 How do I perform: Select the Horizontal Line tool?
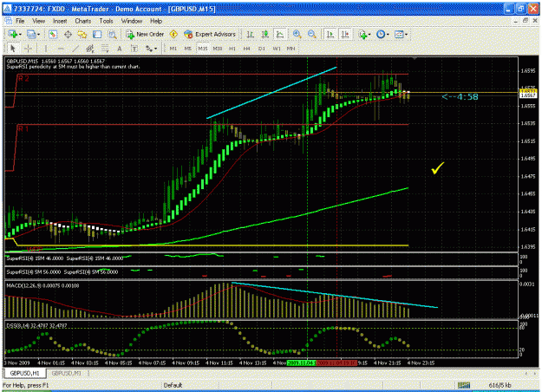pos(61,49)
